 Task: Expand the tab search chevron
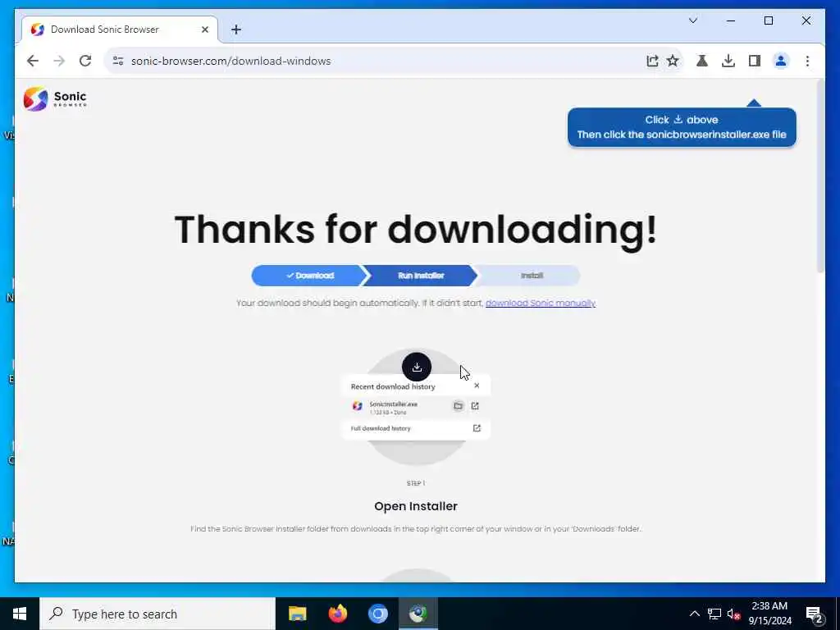(x=692, y=21)
